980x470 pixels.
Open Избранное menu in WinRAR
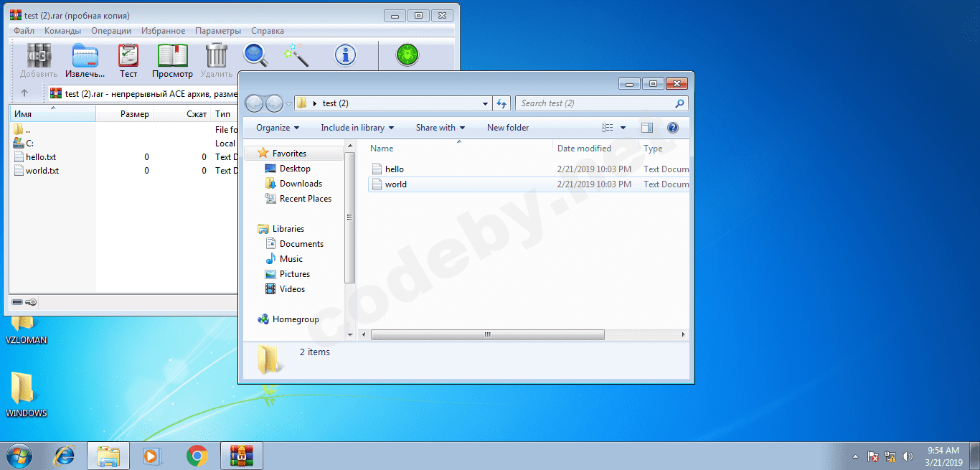(x=163, y=31)
